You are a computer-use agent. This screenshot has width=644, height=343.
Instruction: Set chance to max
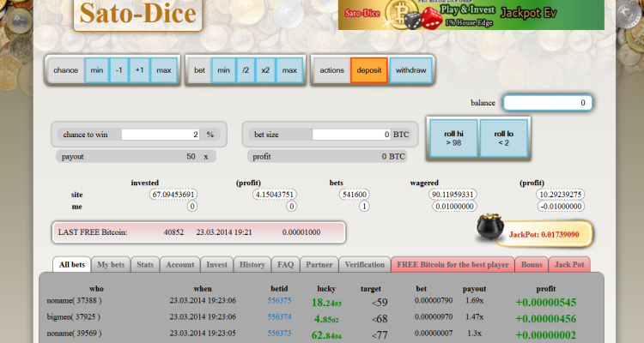pos(164,70)
